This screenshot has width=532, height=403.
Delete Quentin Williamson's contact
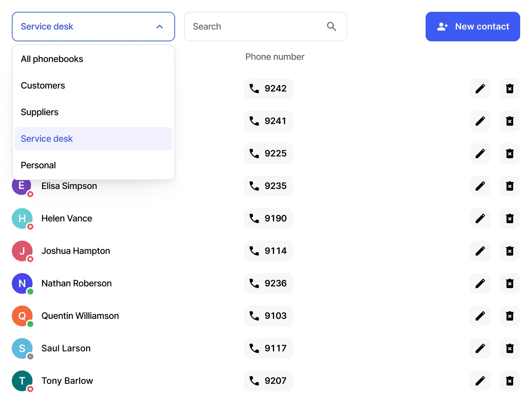pyautogui.click(x=509, y=316)
